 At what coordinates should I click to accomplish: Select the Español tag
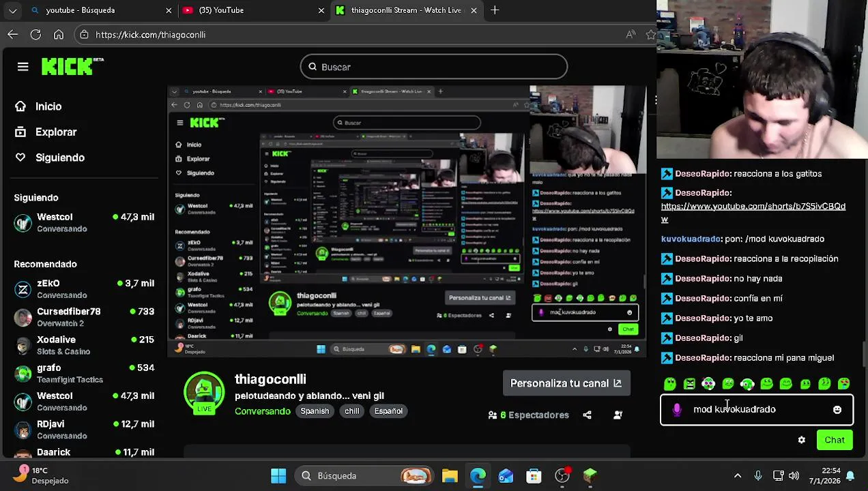tap(388, 411)
